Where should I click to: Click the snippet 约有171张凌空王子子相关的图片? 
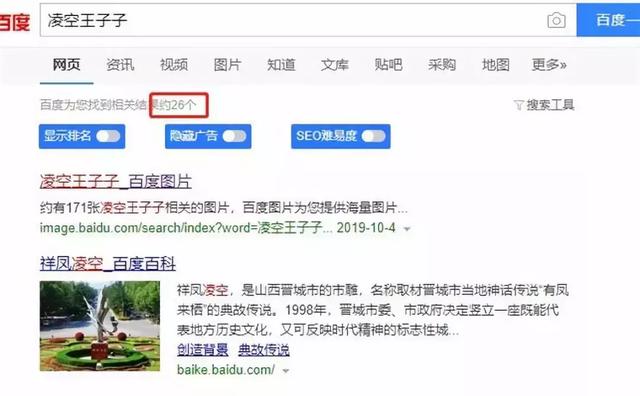tap(134, 208)
